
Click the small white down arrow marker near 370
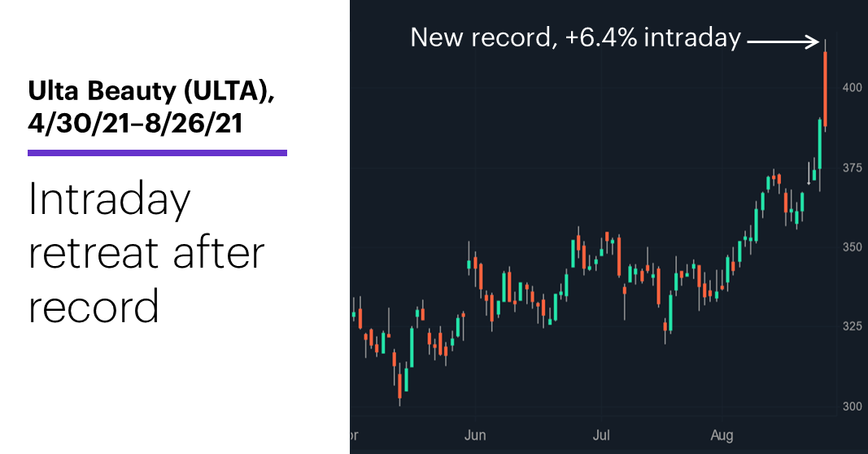[x=809, y=173]
